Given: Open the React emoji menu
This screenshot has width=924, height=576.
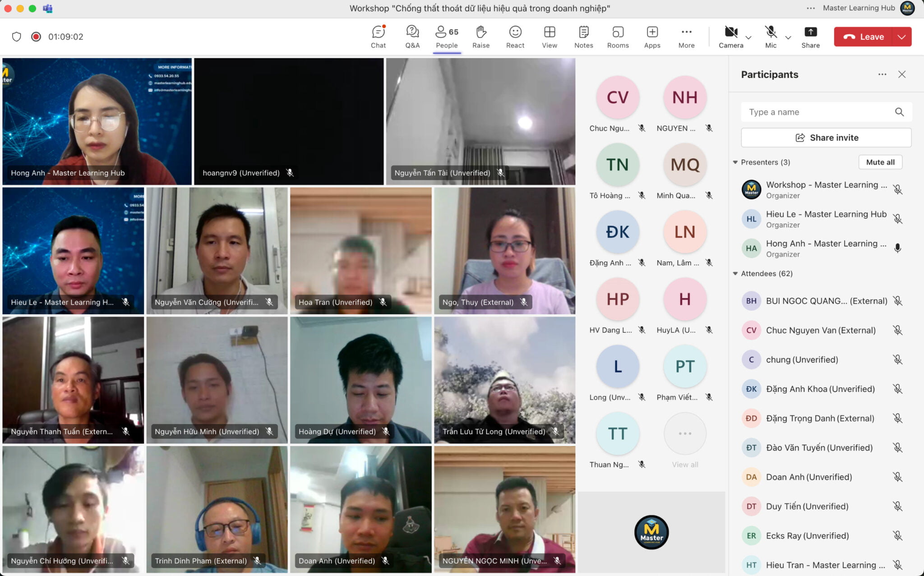Looking at the screenshot, I should click(x=515, y=37).
